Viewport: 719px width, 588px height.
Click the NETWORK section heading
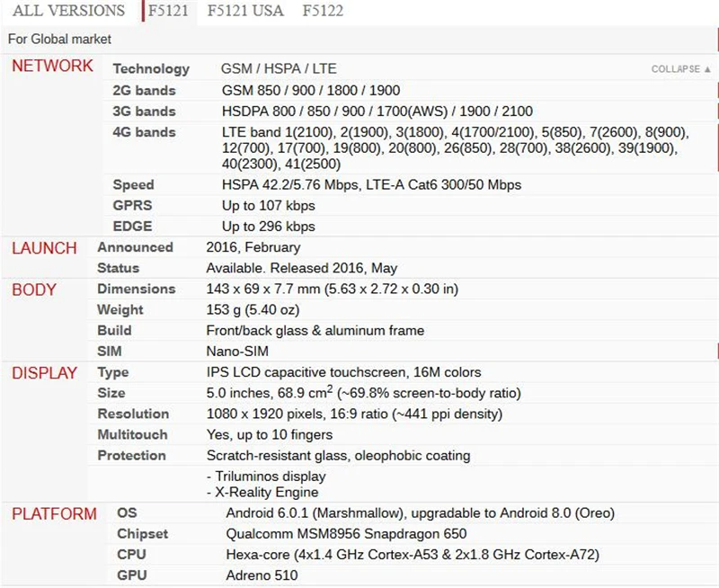[52, 66]
